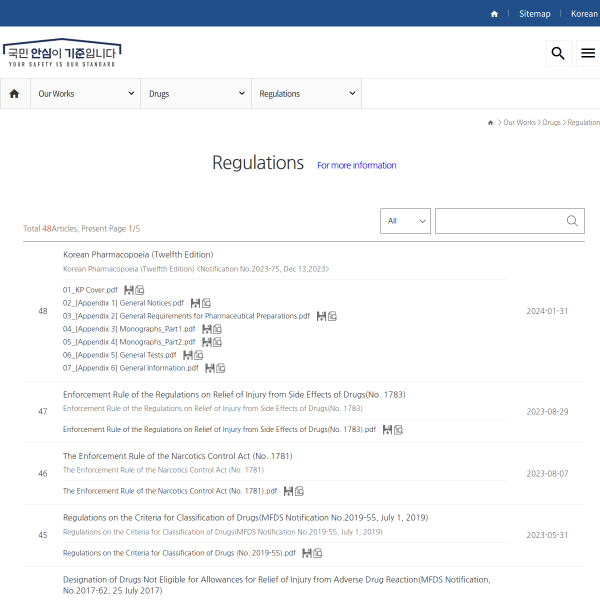Download 01_KP Cover.pdf via its save icon
Image resolution: width=600 pixels, height=600 pixels.
(129, 290)
